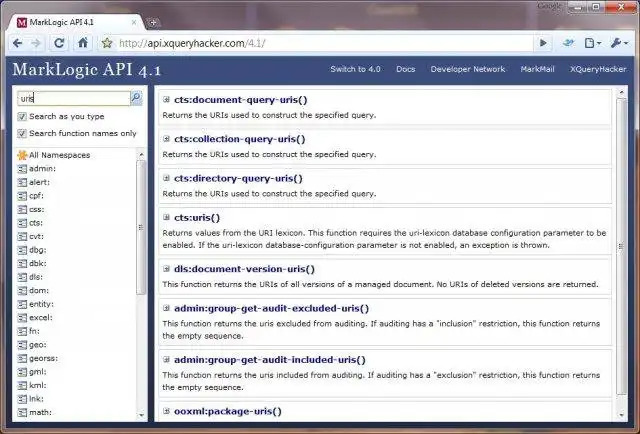The width and height of the screenshot is (640, 434).
Task: Click the browser Forward arrow button
Action: tap(36, 43)
